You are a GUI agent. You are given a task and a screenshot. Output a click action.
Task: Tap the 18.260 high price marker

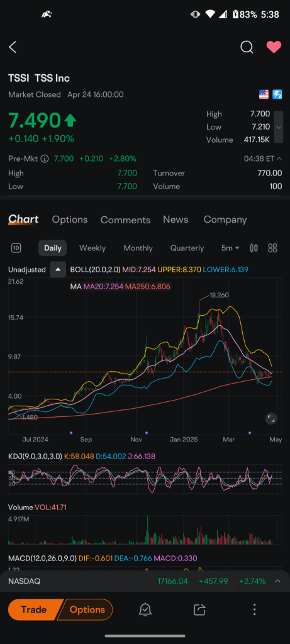click(218, 295)
